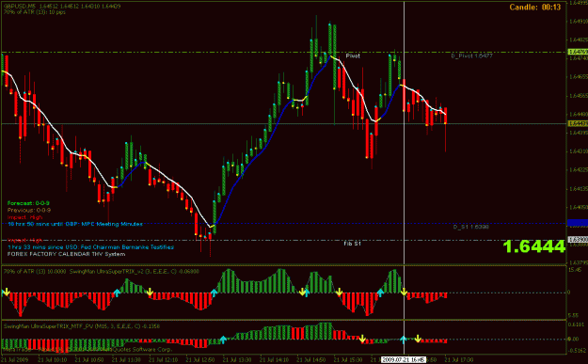
Task: Click the last yellow down arrow in MTF_PV panel
Action: coord(418,339)
